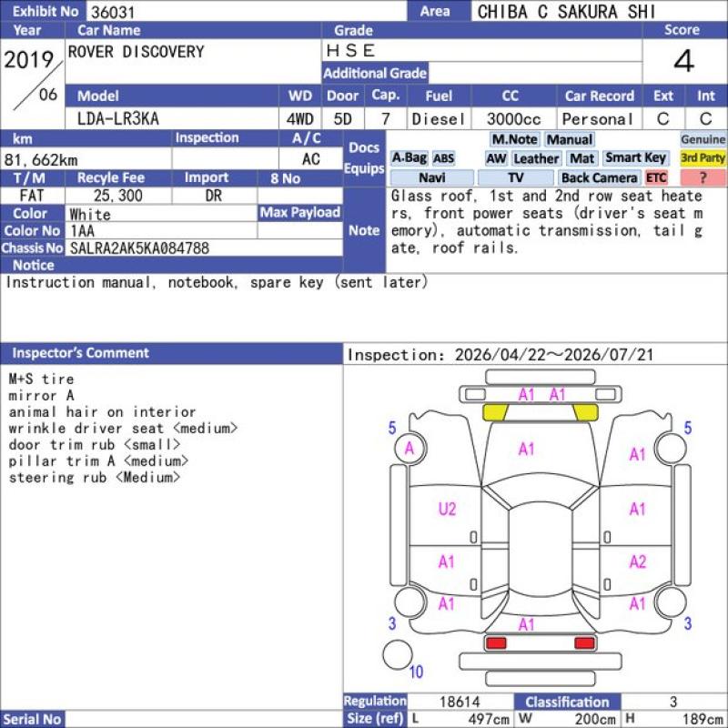Toggle the Leather equipment badge
This screenshot has height=728, width=728.
click(x=536, y=158)
